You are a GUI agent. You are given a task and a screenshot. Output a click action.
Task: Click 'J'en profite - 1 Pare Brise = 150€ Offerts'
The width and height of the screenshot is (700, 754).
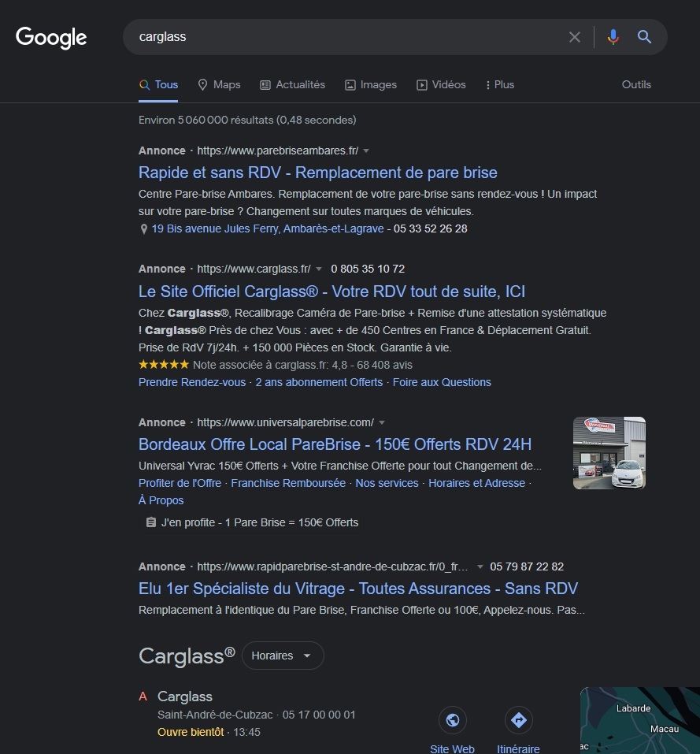click(260, 522)
